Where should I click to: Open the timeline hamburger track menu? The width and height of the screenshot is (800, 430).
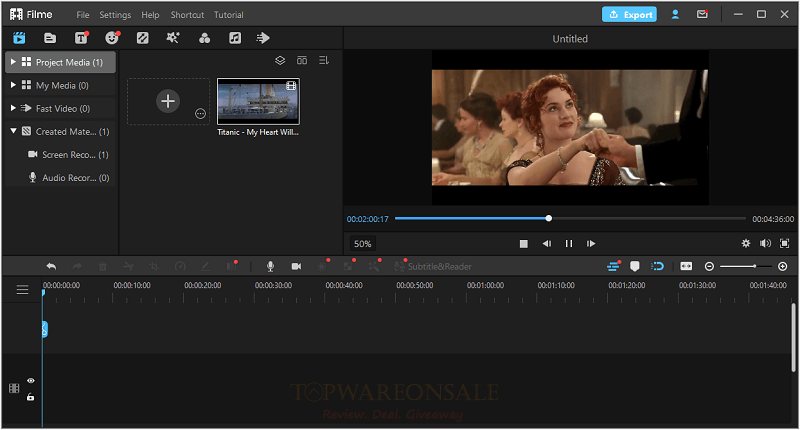pos(22,290)
